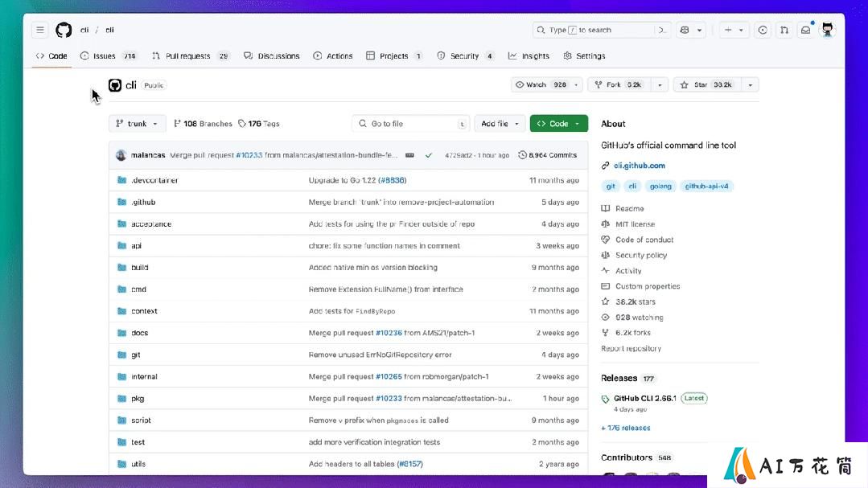The image size is (868, 488).
Task: Click the golang topic tag
Action: 660,187
